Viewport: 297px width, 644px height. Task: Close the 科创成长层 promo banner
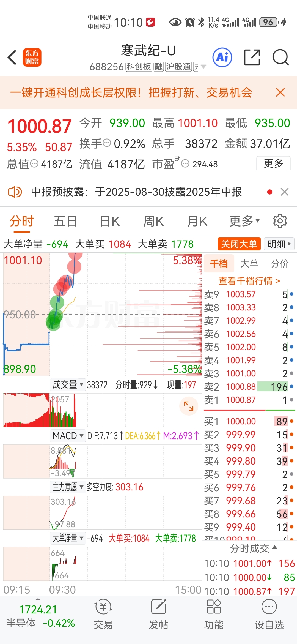coord(280,92)
